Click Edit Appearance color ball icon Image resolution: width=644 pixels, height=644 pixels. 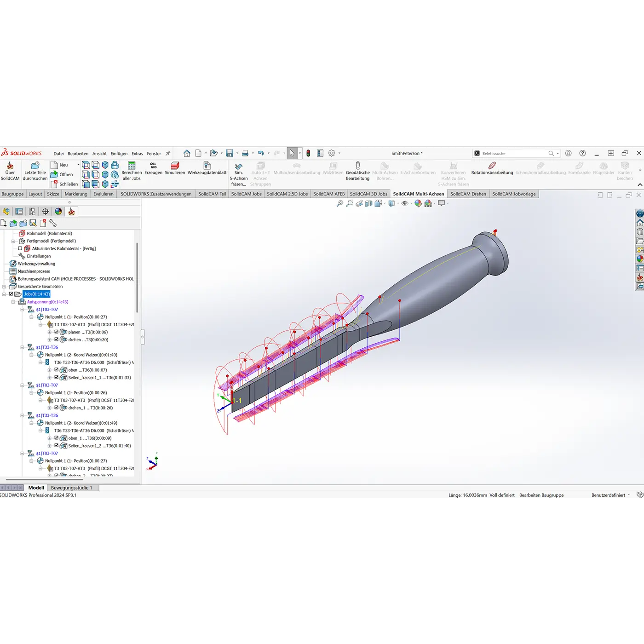[x=418, y=203]
